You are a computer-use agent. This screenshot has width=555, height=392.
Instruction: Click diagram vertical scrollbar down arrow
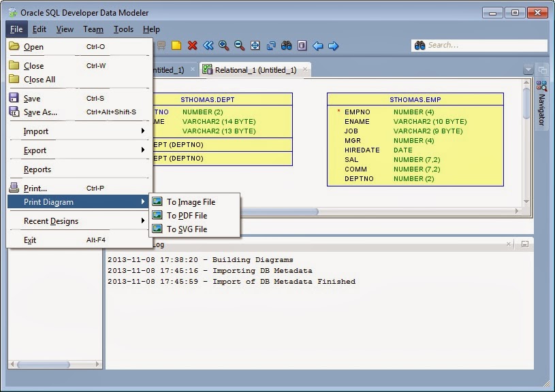click(526, 201)
